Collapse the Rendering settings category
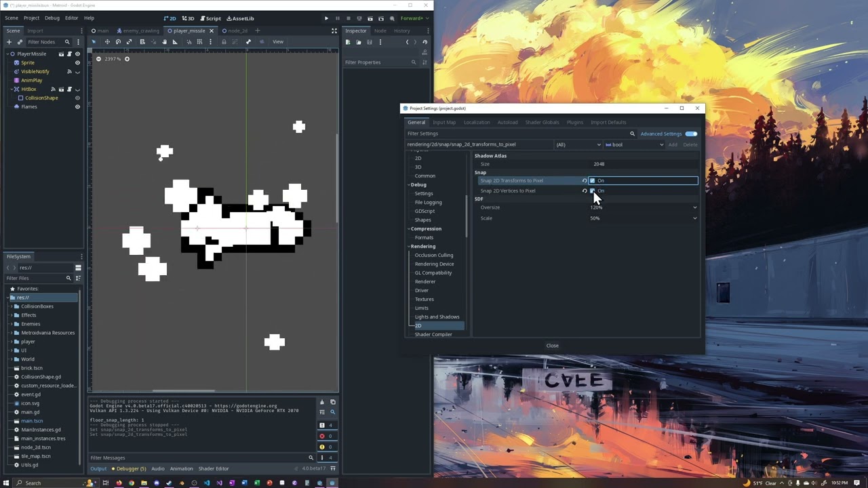The width and height of the screenshot is (868, 488). 409,247
